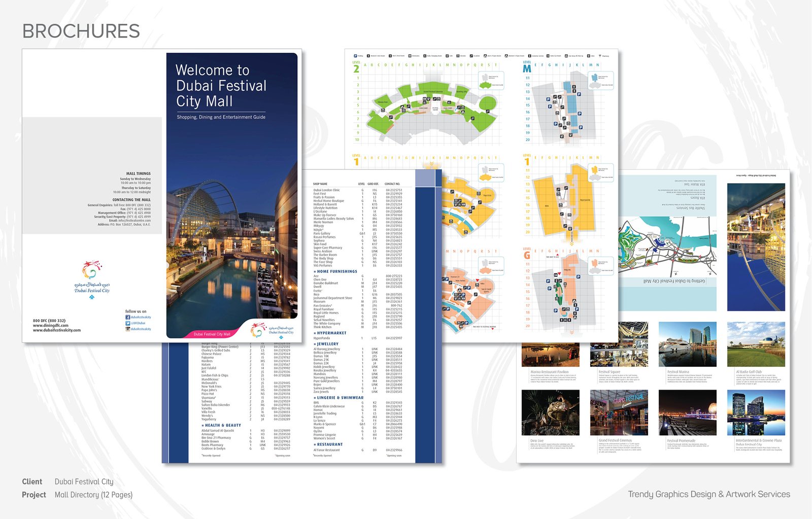The height and width of the screenshot is (519, 812).
Task: Click the CONTACT NO. column header
Action: pyautogui.click(x=392, y=184)
